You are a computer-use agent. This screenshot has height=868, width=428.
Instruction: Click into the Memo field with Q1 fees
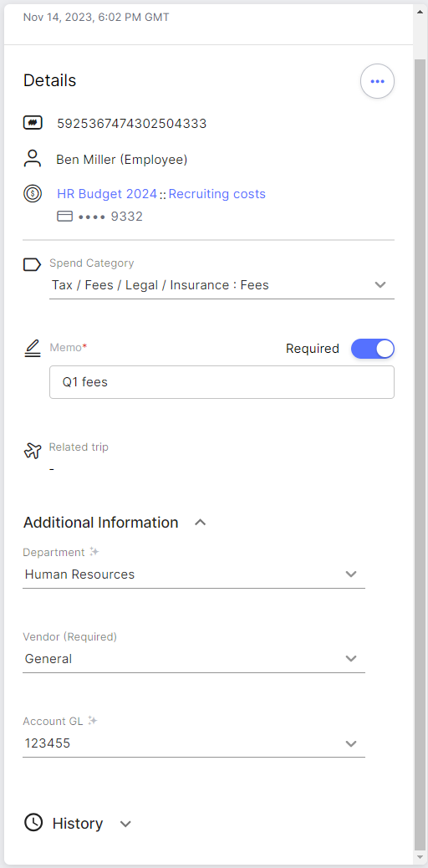222,382
